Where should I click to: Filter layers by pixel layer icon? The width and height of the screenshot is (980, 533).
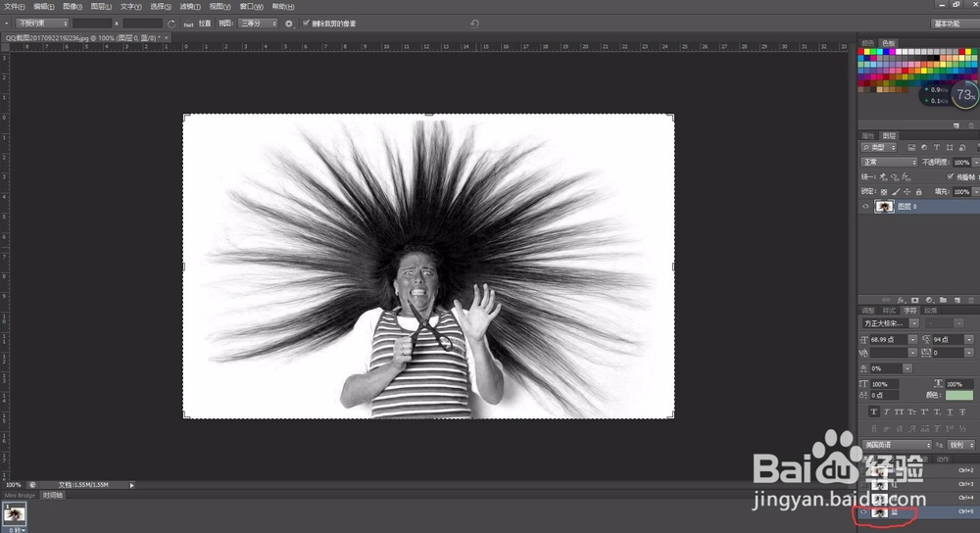(911, 148)
